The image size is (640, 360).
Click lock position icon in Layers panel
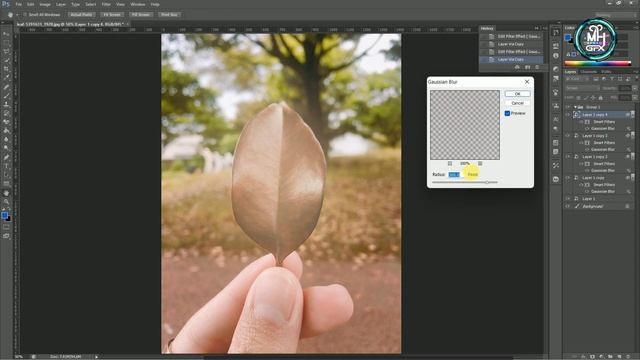593,98
